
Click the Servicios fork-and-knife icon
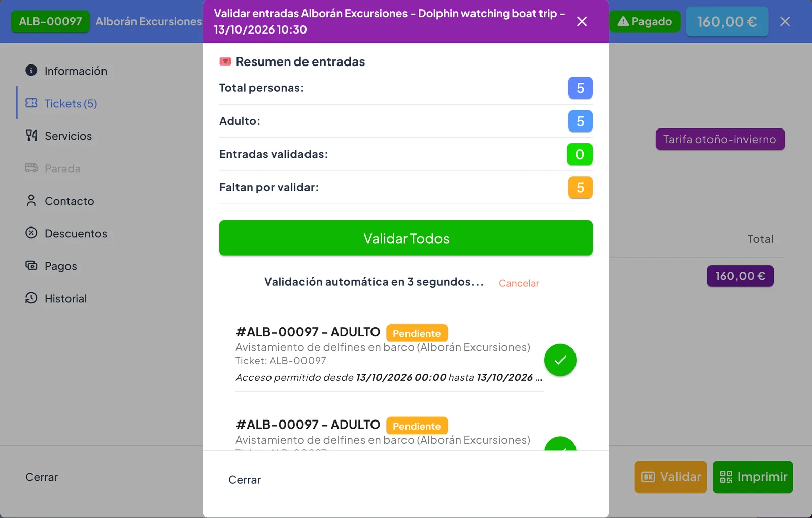(x=31, y=135)
